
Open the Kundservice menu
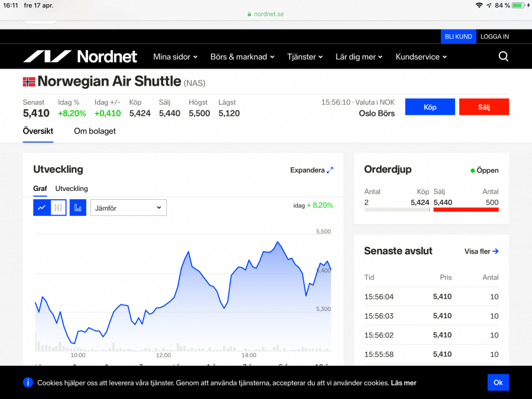pos(421,57)
